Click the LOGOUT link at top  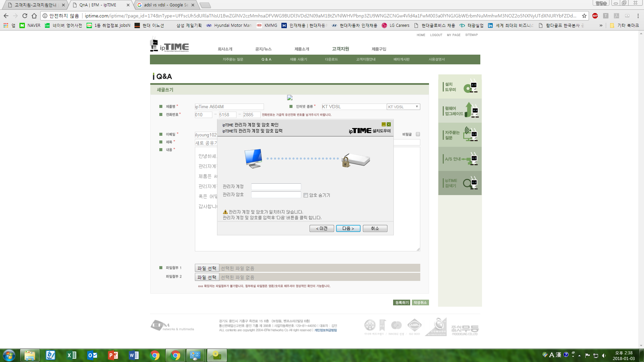(x=436, y=35)
